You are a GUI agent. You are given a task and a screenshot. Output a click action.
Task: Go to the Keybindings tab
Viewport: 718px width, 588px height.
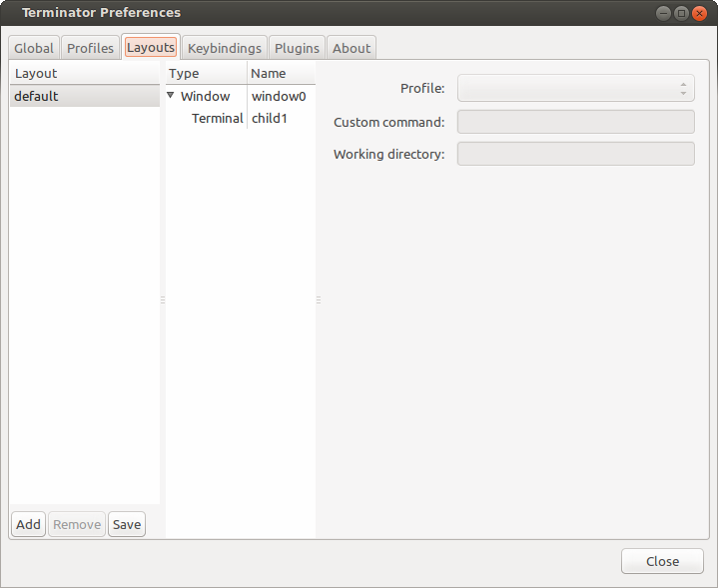click(x=225, y=48)
